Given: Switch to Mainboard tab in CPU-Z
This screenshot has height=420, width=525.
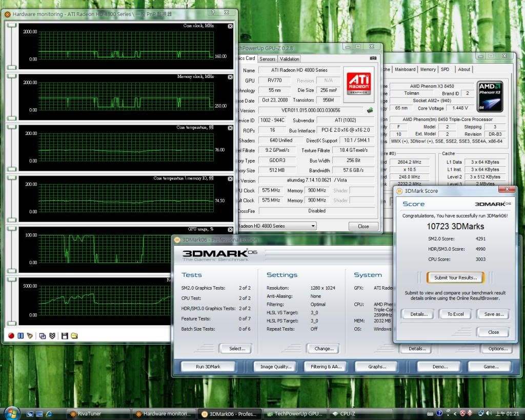Looking at the screenshot, I should (405, 69).
